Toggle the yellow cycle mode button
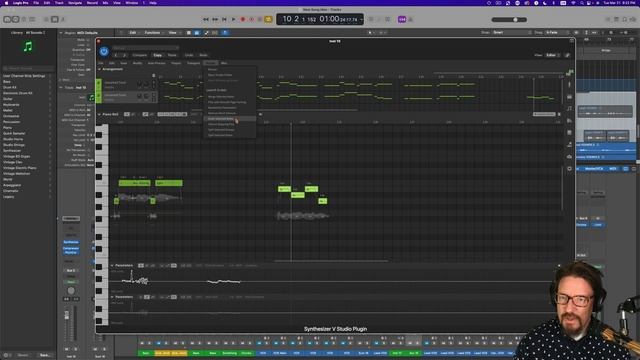The height and width of the screenshot is (360, 640). point(268,19)
